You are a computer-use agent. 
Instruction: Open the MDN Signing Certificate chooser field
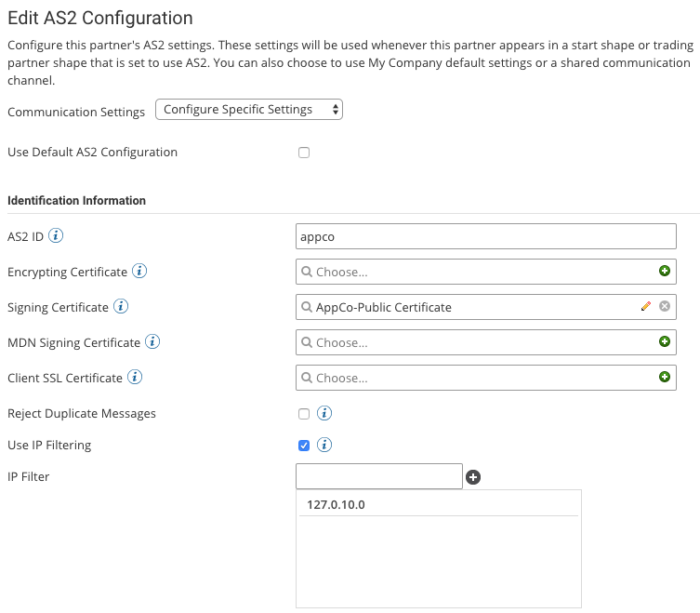pyautogui.click(x=474, y=342)
